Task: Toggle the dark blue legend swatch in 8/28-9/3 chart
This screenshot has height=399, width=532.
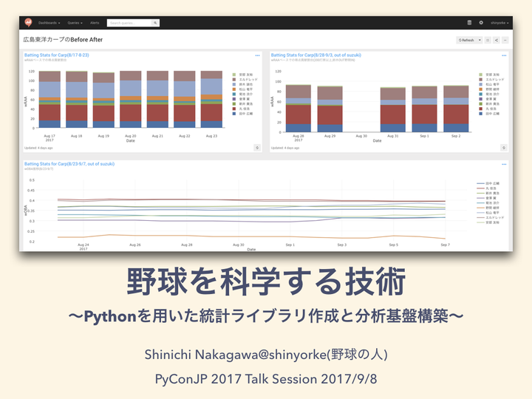Action: click(x=481, y=114)
